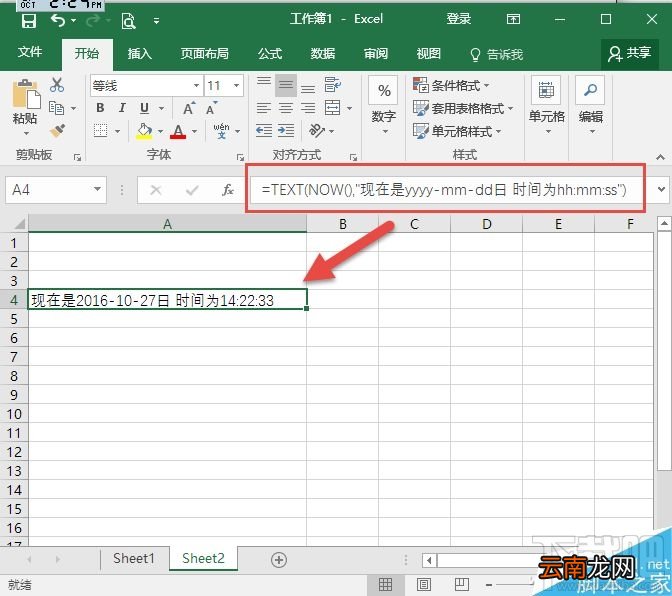Switch to the 数据 Data tab
Screen dimensions: 672x596
tap(322, 54)
